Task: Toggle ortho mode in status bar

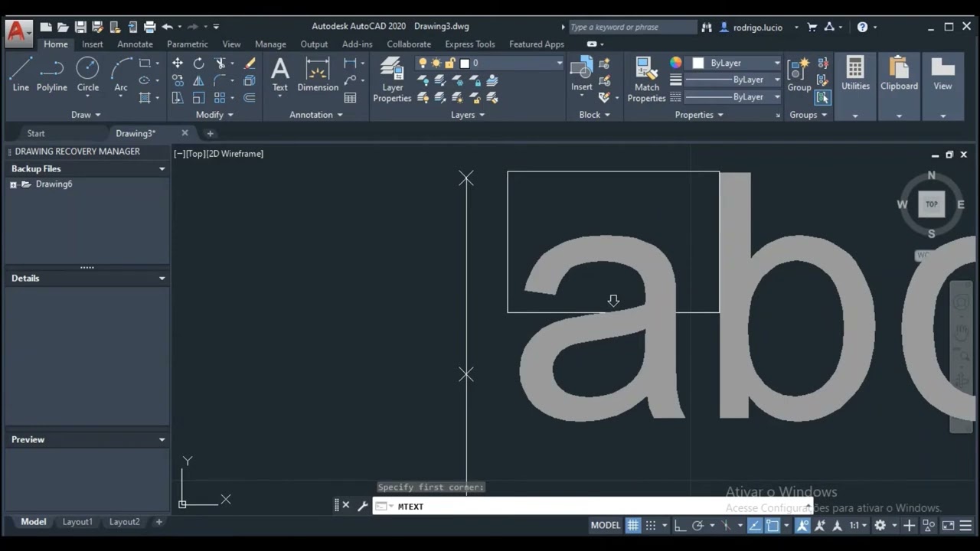Action: point(680,526)
